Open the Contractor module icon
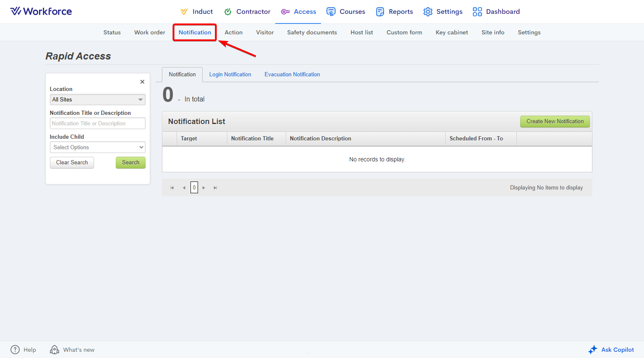The height and width of the screenshot is (358, 644). pyautogui.click(x=228, y=12)
